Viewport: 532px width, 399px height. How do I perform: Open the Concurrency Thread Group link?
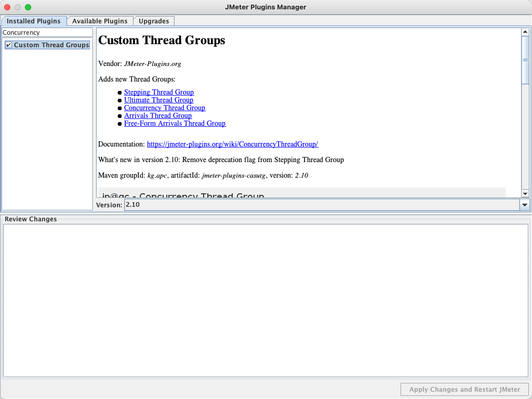[x=165, y=108]
